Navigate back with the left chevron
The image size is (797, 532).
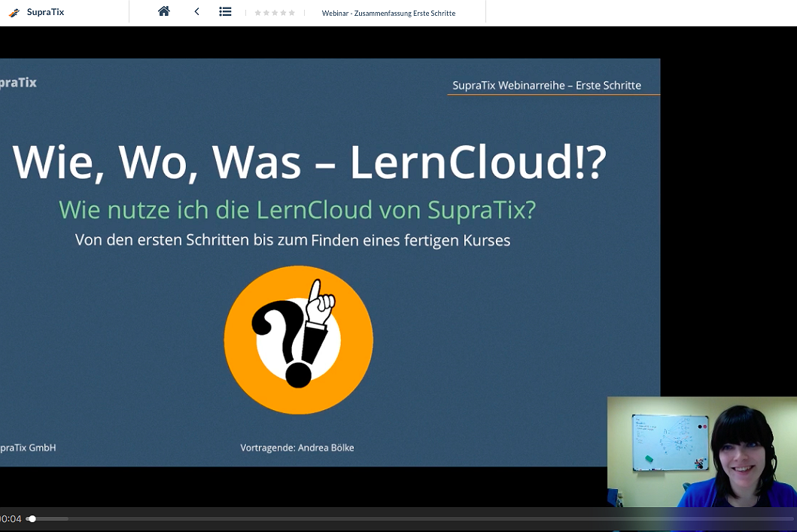point(196,11)
